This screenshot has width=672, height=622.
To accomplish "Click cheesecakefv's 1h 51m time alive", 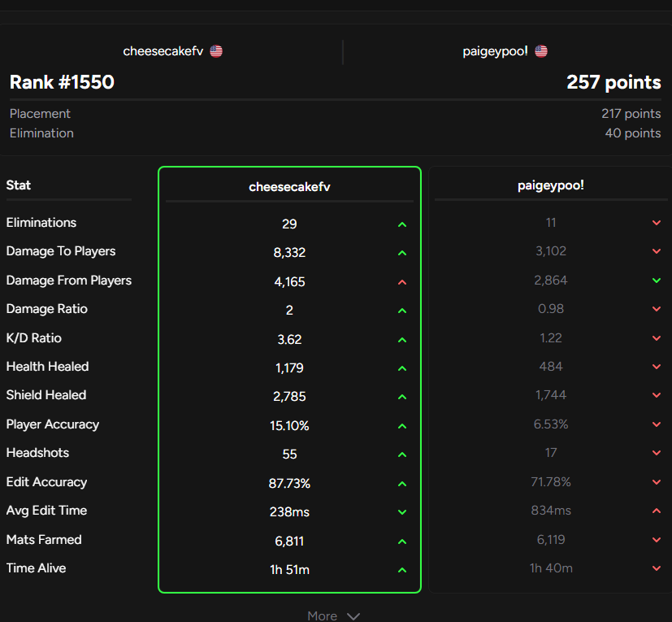I will point(289,570).
